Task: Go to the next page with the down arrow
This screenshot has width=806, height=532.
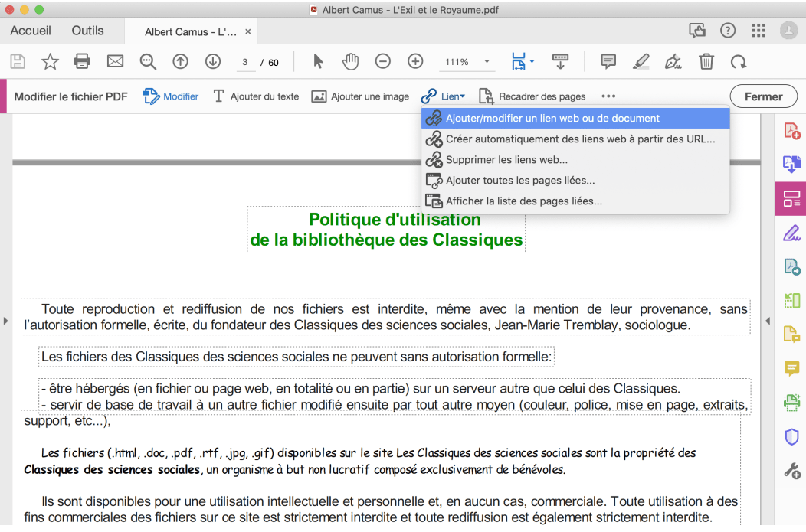Action: point(213,62)
